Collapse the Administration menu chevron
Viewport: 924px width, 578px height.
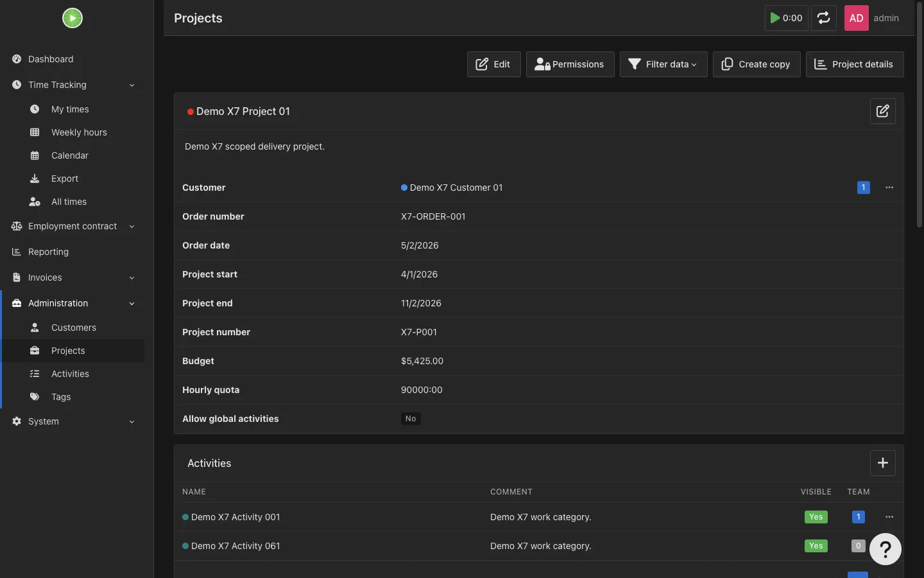132,303
